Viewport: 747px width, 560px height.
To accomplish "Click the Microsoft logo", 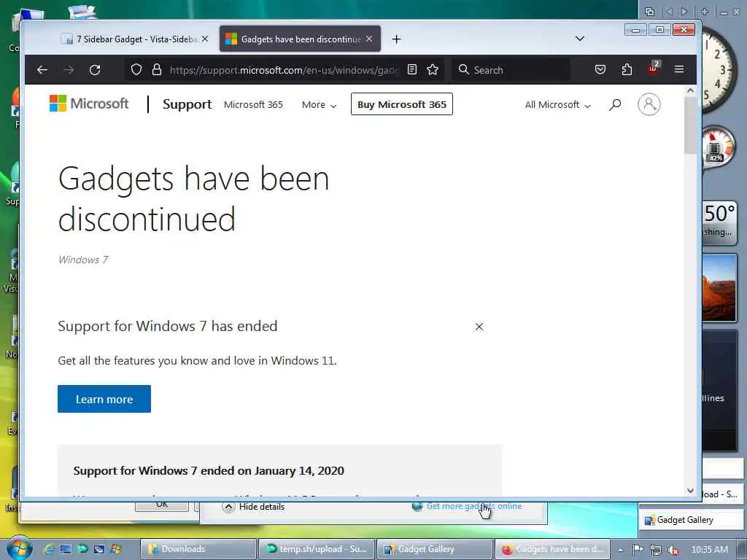I will click(x=89, y=104).
